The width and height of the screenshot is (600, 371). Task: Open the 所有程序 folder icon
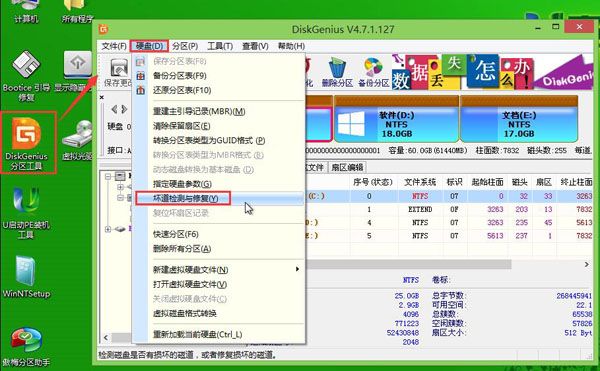77,11
